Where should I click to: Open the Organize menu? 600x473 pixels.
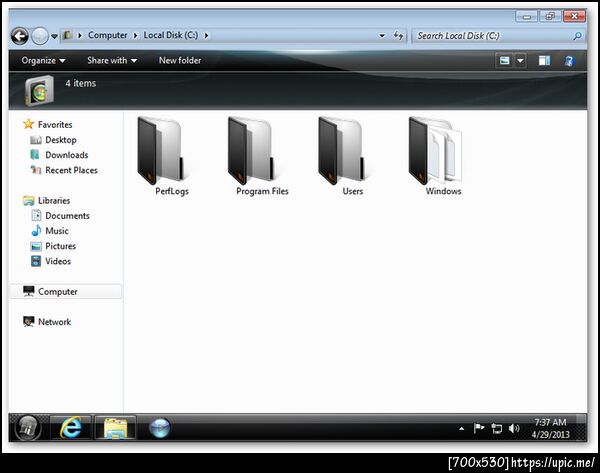click(x=43, y=60)
